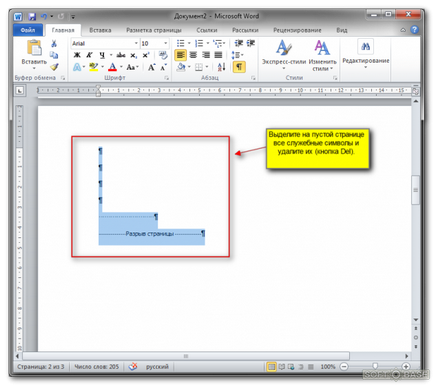
Task: Click the spell check icon in status bar
Action: pos(133,366)
